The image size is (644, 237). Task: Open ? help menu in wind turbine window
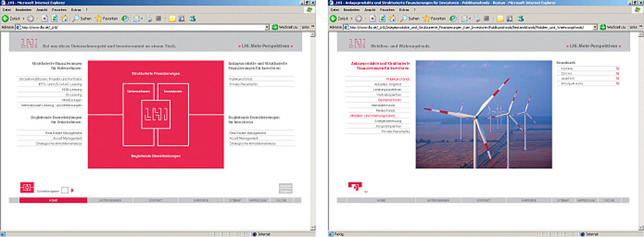coord(415,9)
